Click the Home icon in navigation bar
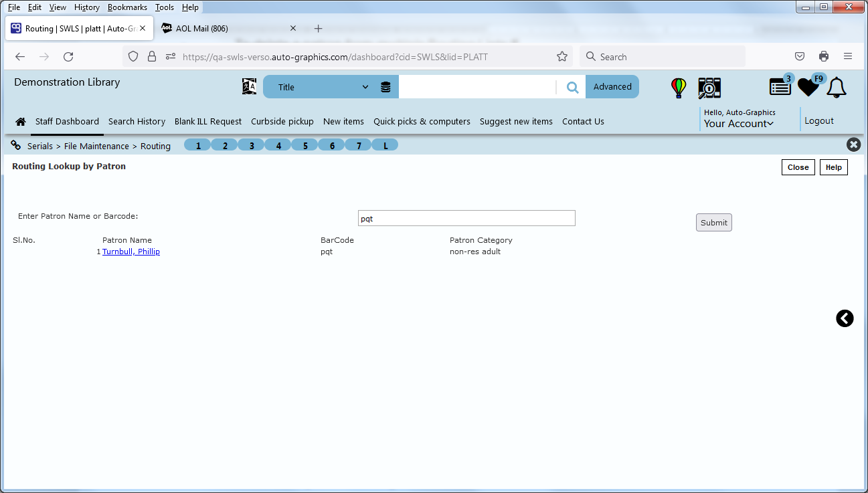Image resolution: width=868 pixels, height=493 pixels. pos(21,122)
